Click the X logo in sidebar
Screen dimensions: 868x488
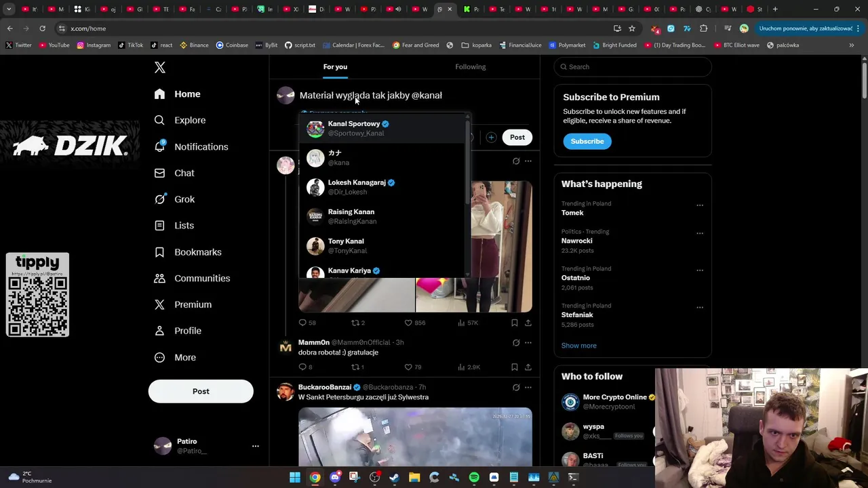point(160,67)
